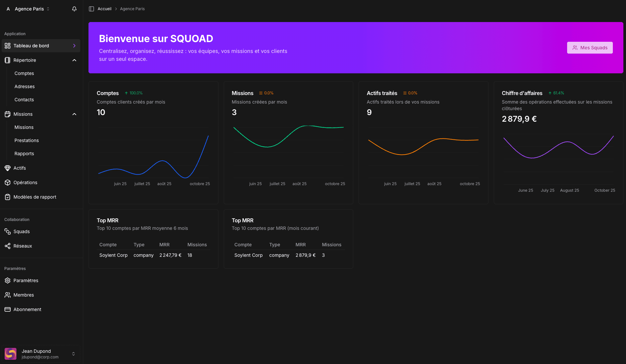
Task: Toggle the sidebar panel icon
Action: point(91,9)
